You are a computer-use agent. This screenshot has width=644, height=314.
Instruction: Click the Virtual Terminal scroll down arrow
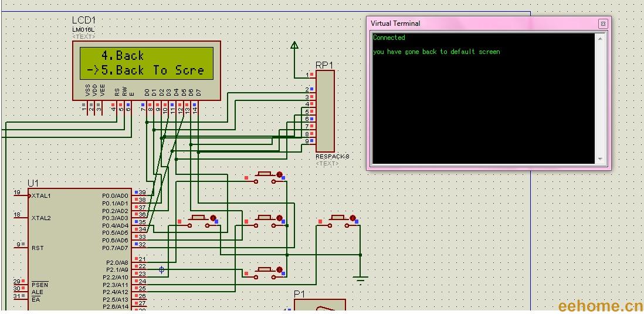pyautogui.click(x=600, y=158)
